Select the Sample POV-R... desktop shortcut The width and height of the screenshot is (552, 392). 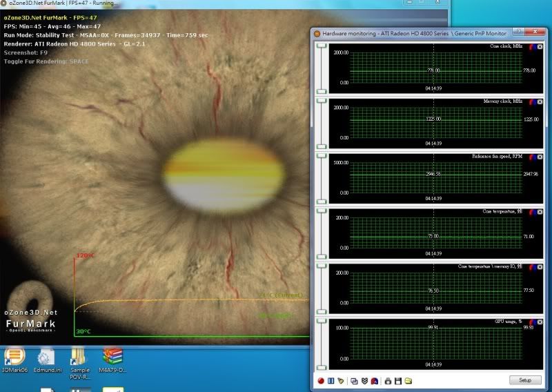[x=80, y=364]
